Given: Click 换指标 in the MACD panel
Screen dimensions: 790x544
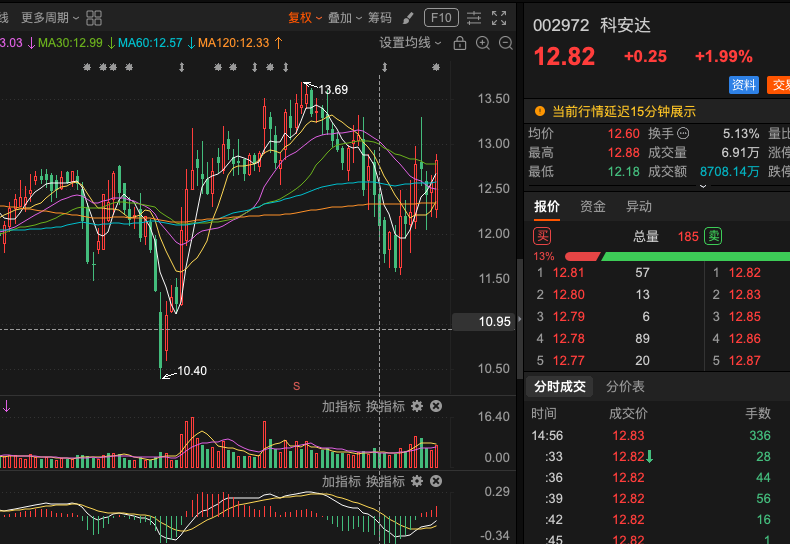Looking at the screenshot, I should pos(385,482).
